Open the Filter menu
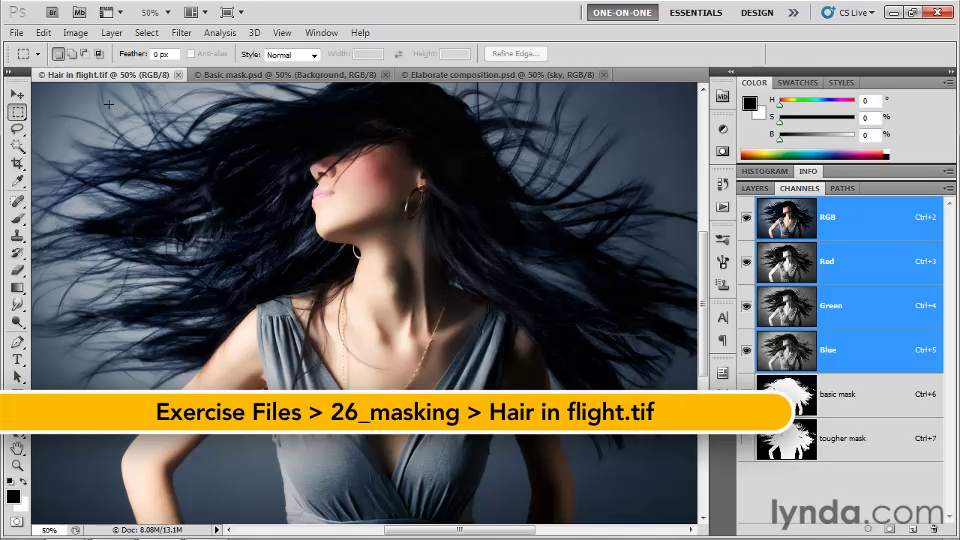The width and height of the screenshot is (960, 540). point(181,33)
